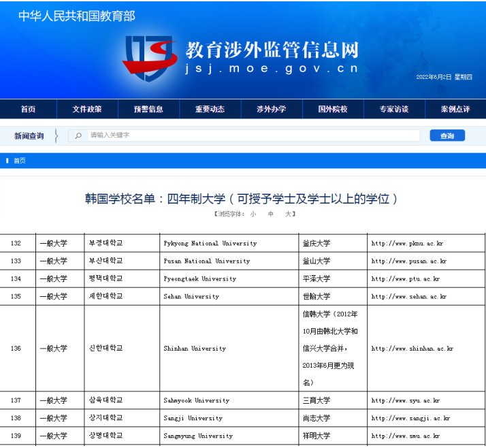Click the Korean name 신한대학교
Image resolution: width=486 pixels, height=448 pixels.
106,348
